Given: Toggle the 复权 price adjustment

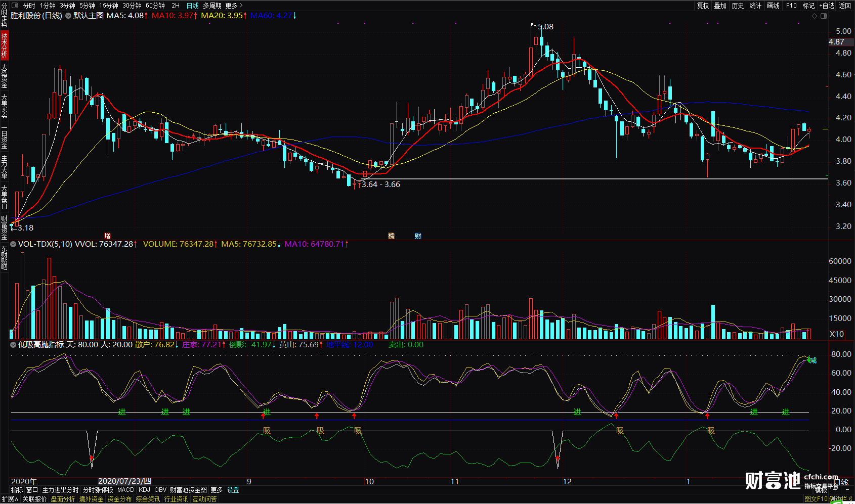Looking at the screenshot, I should click(703, 6).
